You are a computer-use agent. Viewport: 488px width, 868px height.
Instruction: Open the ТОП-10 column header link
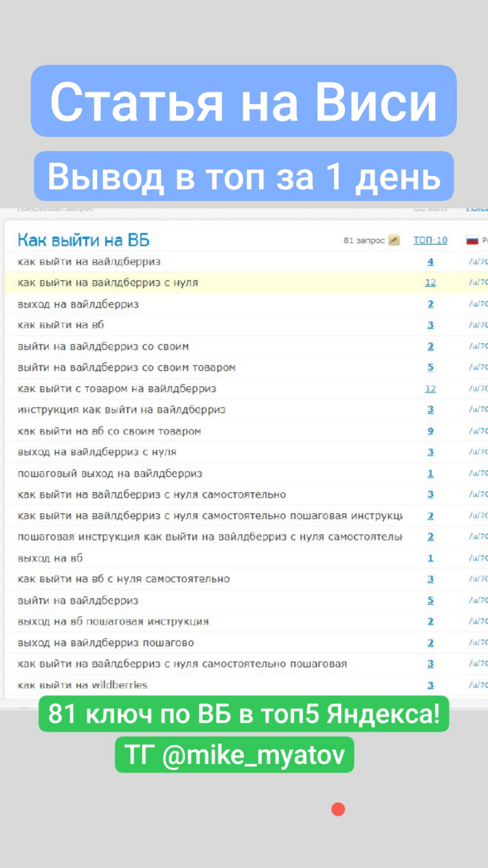[x=430, y=240]
